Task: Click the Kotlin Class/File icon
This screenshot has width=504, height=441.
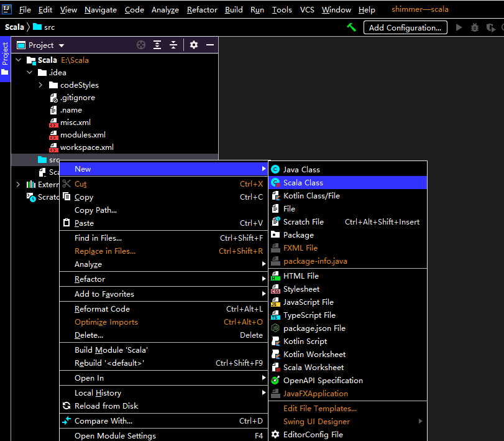Action: coord(275,195)
